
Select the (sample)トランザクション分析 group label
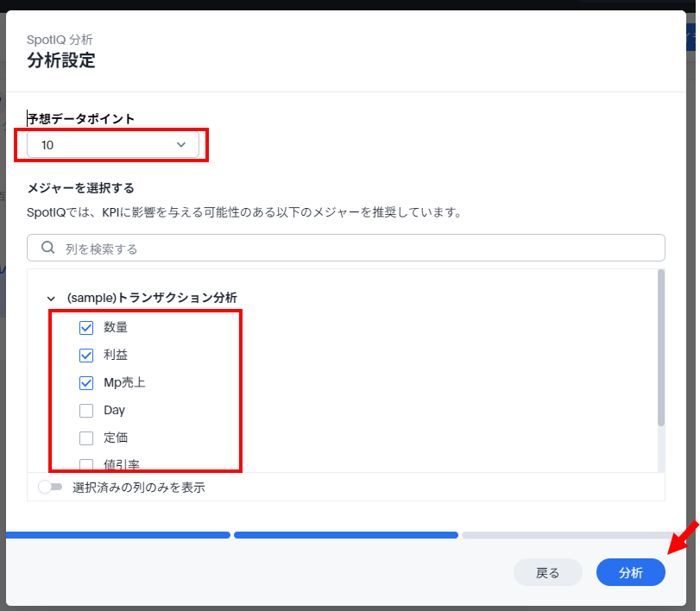(152, 298)
